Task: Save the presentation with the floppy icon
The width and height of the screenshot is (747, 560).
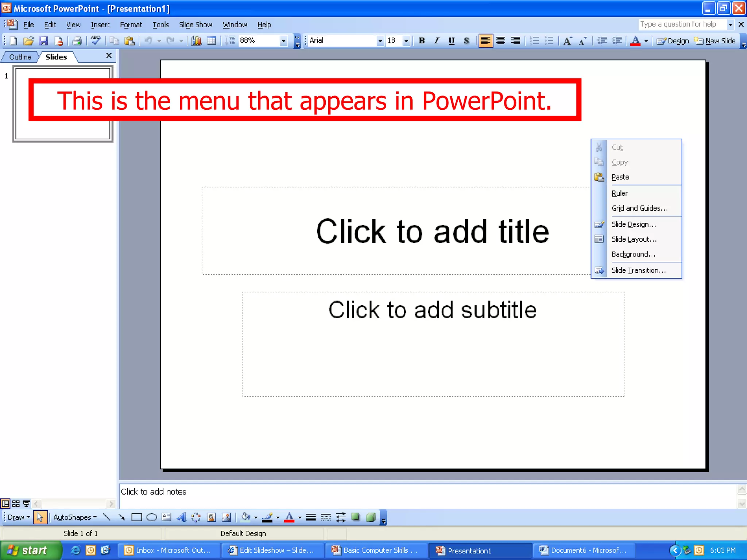Action: (44, 41)
